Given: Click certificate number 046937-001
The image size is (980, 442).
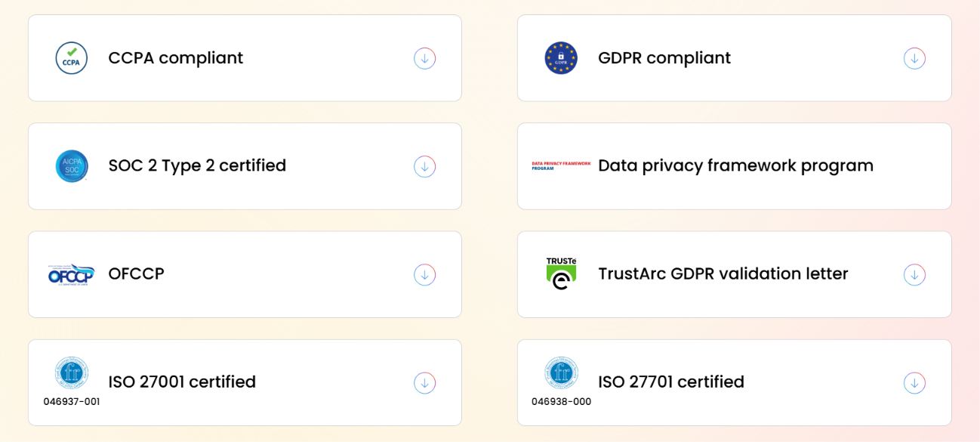Looking at the screenshot, I should click(72, 402).
